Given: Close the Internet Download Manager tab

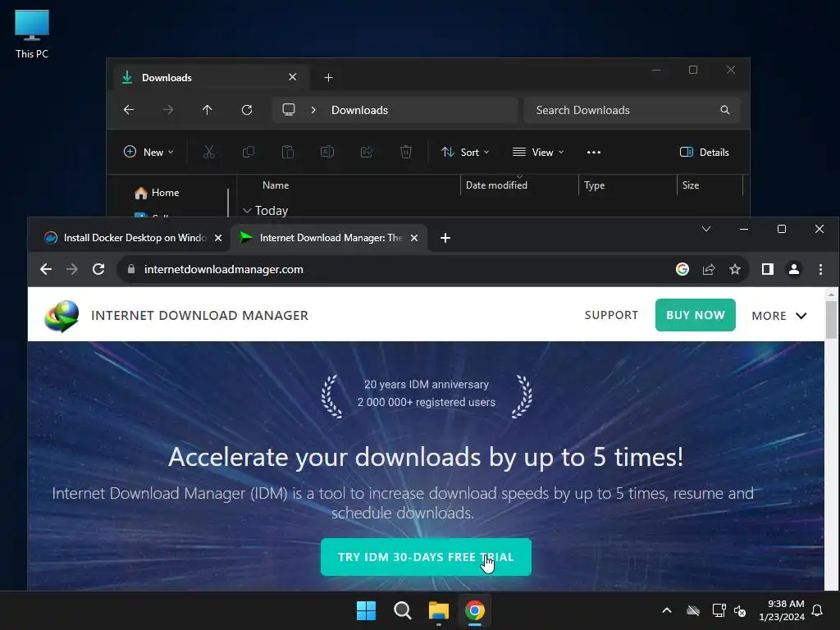Looking at the screenshot, I should (414, 238).
